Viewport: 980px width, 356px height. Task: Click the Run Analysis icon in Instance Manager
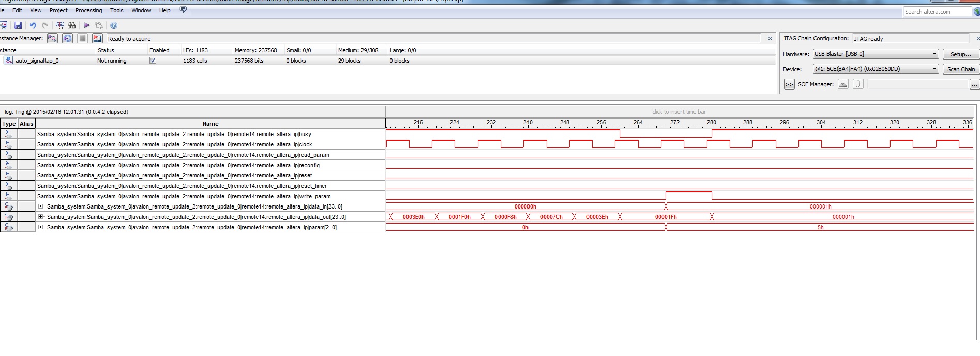pyautogui.click(x=52, y=38)
